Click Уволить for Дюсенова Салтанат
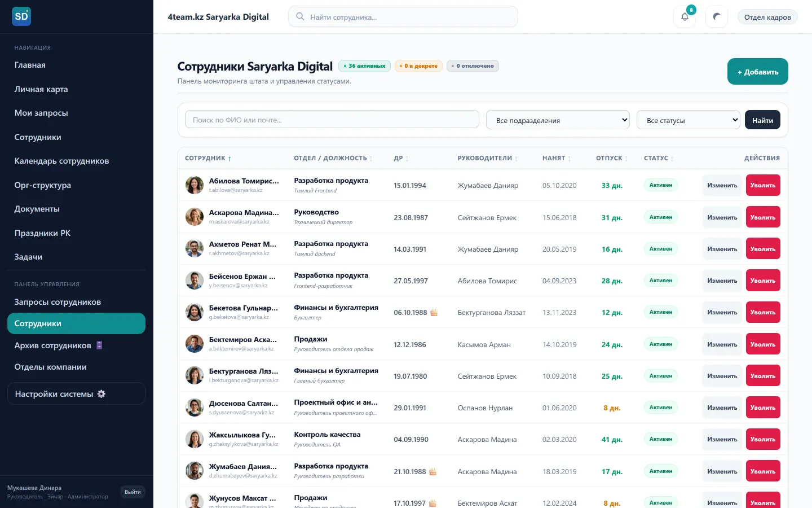 pyautogui.click(x=763, y=408)
